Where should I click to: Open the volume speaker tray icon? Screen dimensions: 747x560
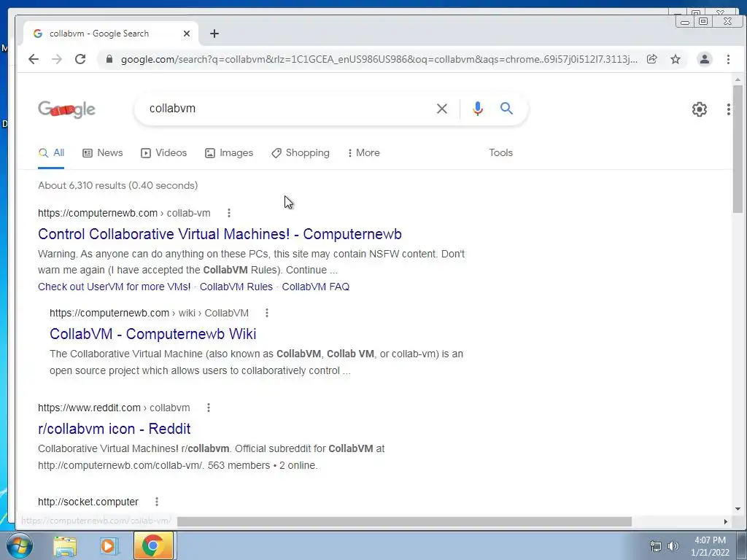coord(673,546)
